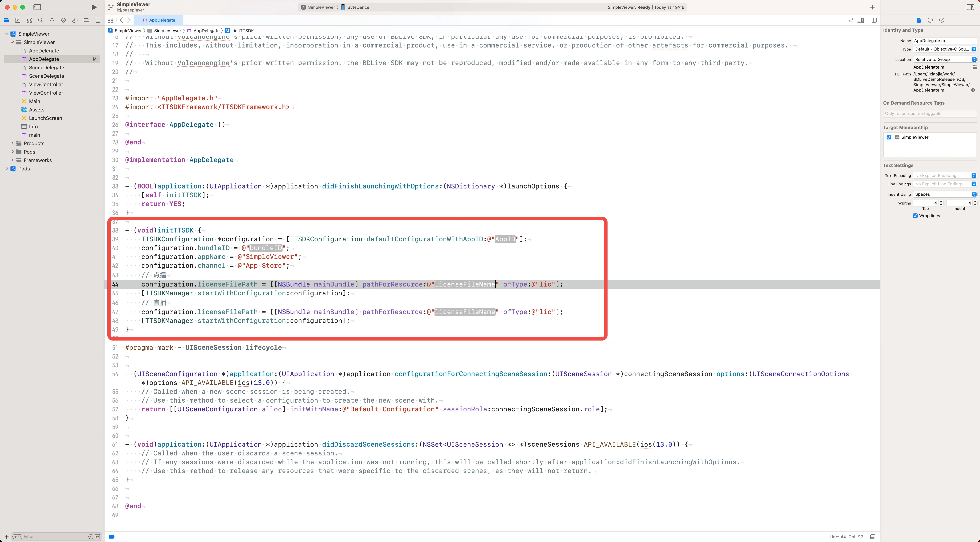Show only recent files filter in navigator

[91, 537]
